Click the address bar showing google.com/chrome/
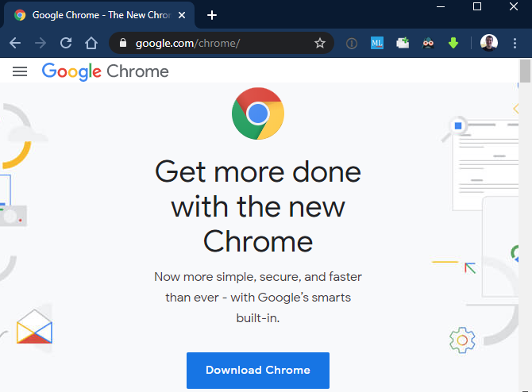532x392 pixels. pyautogui.click(x=222, y=43)
